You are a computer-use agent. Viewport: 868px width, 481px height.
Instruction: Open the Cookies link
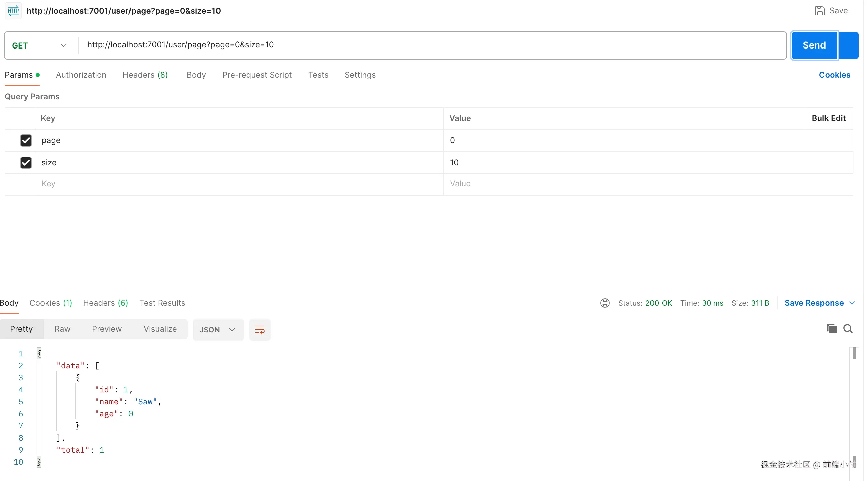click(x=834, y=75)
